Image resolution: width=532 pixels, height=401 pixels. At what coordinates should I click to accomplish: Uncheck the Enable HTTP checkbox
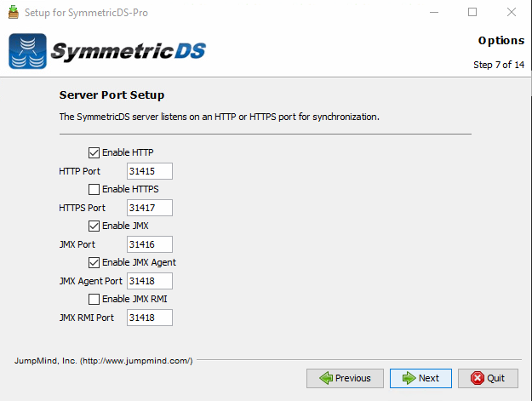click(94, 152)
